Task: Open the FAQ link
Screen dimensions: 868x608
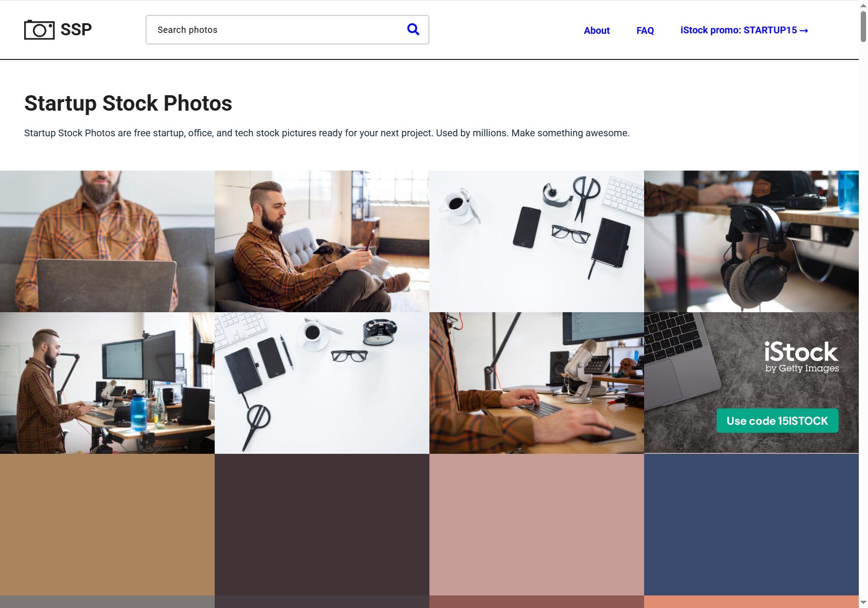Action: click(x=645, y=30)
